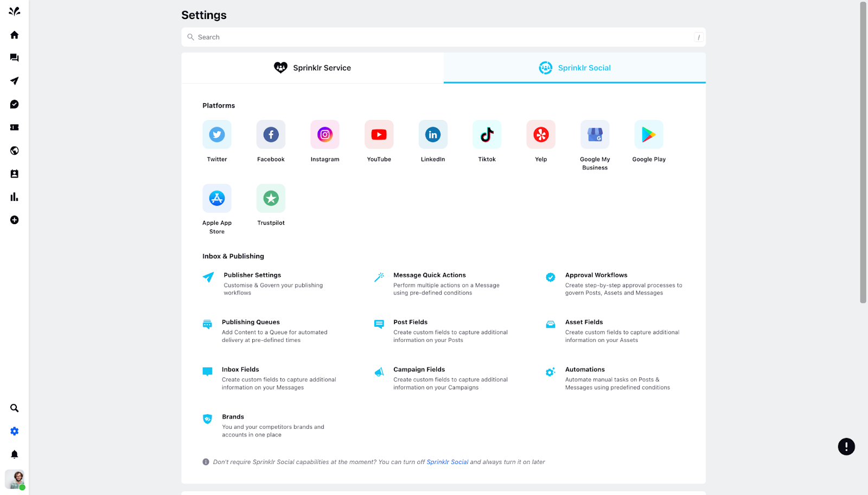Open the user profile avatar

pos(15,479)
